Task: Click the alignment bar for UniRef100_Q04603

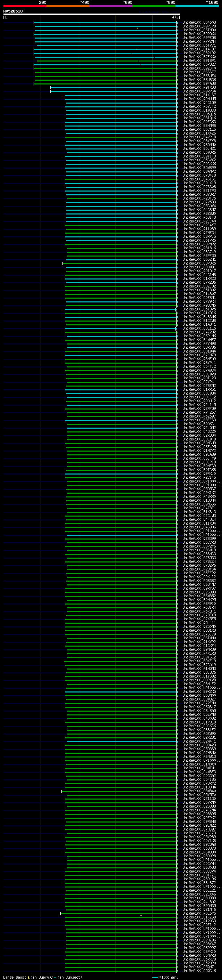Action: point(106,23)
